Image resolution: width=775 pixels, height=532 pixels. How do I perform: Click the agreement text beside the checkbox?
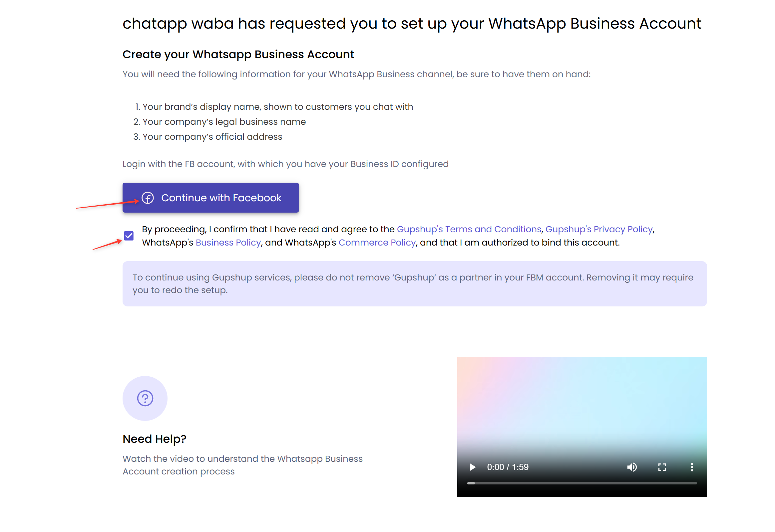point(398,236)
